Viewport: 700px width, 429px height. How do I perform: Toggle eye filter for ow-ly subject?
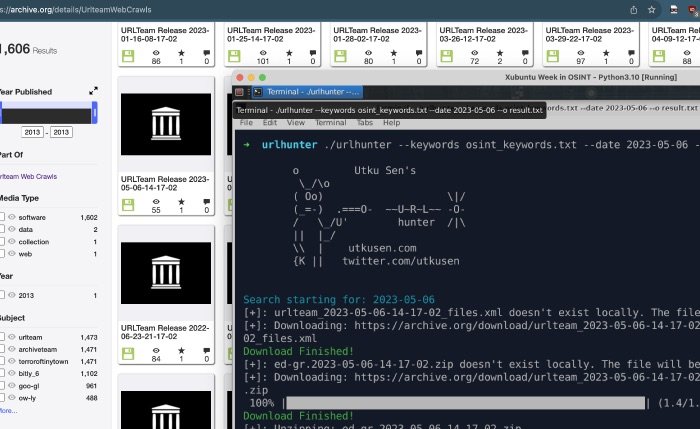(x=12, y=397)
